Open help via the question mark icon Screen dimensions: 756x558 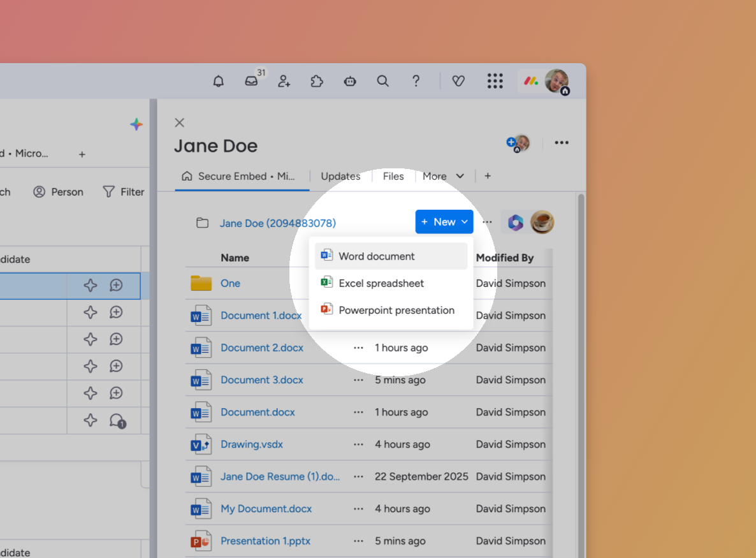click(416, 82)
